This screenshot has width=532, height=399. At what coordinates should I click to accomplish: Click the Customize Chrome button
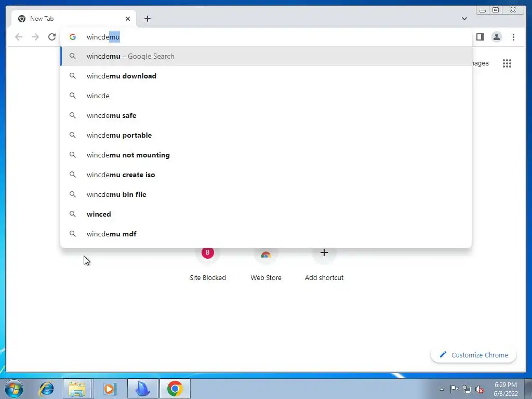pos(474,355)
